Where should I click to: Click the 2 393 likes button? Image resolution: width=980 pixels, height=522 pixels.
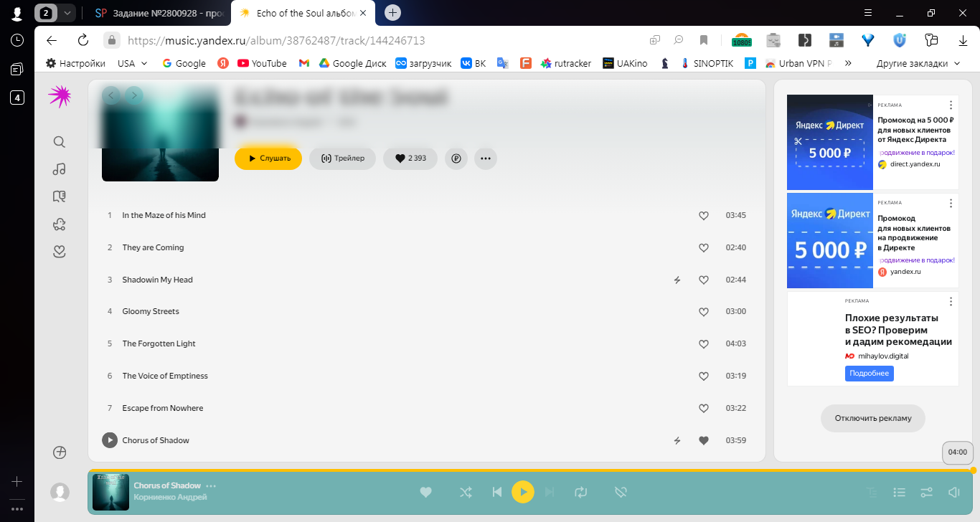pyautogui.click(x=410, y=158)
